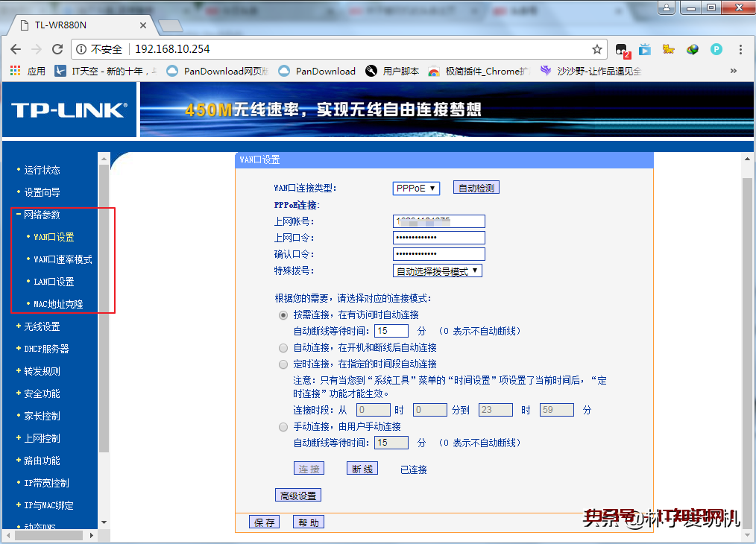Click the blue video player extension icon
The width and height of the screenshot is (756, 544).
point(644,48)
